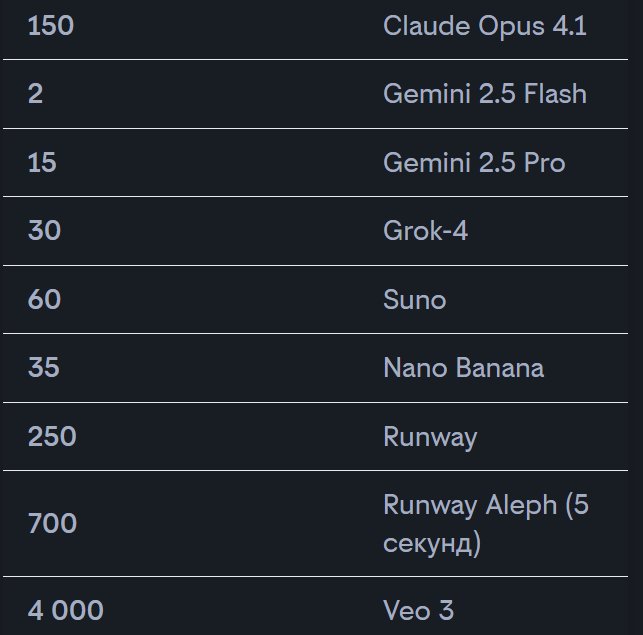Select the value 250 in the table

click(x=52, y=437)
